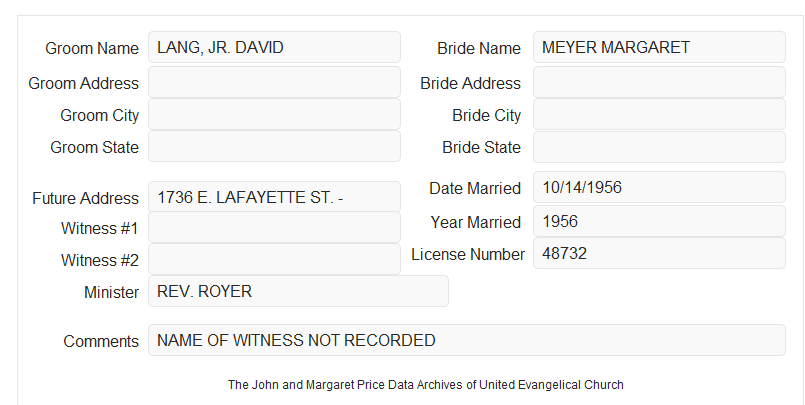Viewport: 805px width, 405px height.
Task: Select the Bride Name field with MEYER MARGARET
Action: click(659, 47)
